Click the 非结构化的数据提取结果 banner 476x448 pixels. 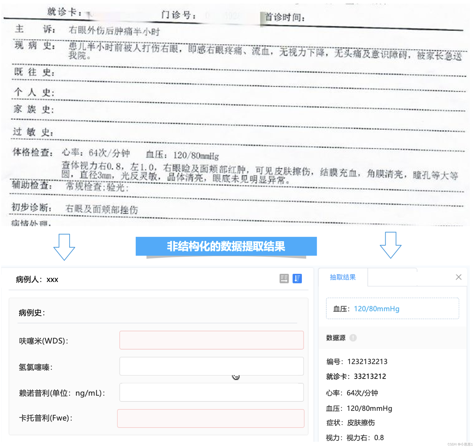[x=226, y=246]
